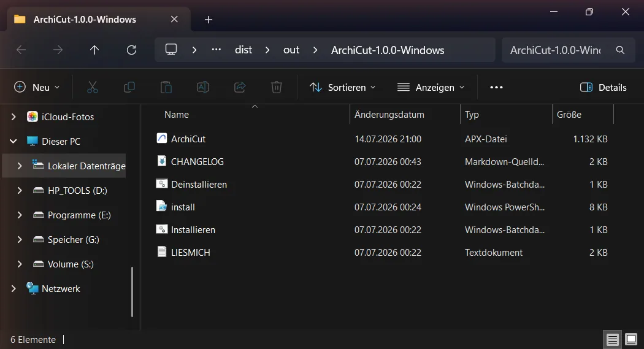Expand Lokaler Datenträger tree node
The height and width of the screenshot is (349, 644).
[19, 166]
